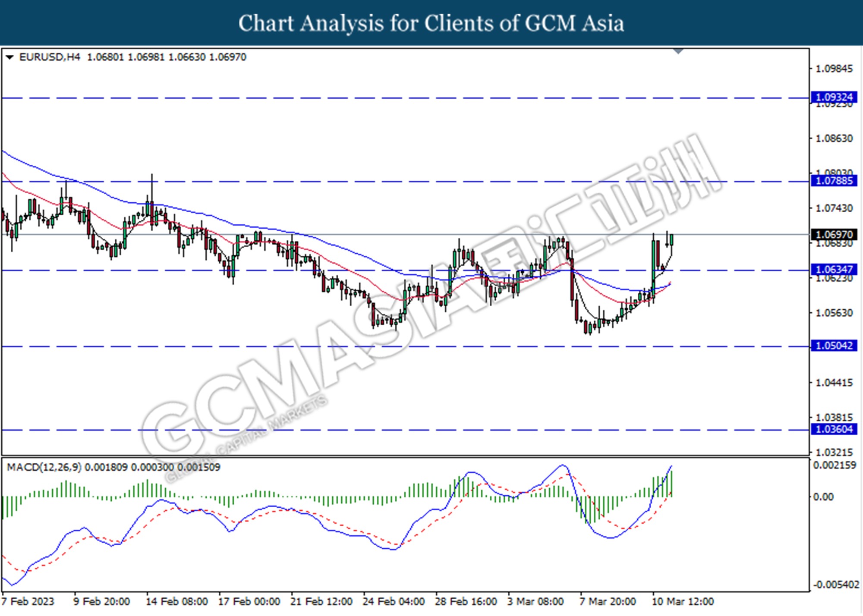Click the MACD scale value 0.002159
863x616 pixels.
(x=835, y=465)
